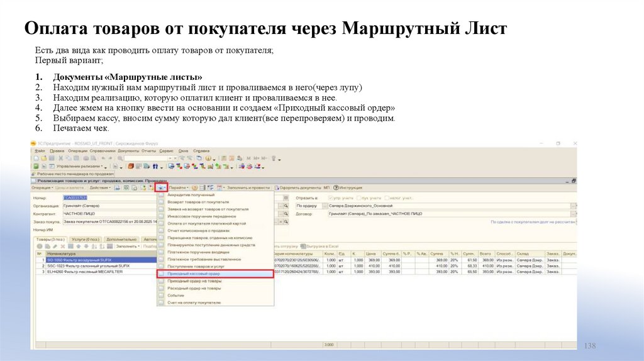Open the Правка menu
The height and width of the screenshot is (361, 644).
tap(57, 151)
